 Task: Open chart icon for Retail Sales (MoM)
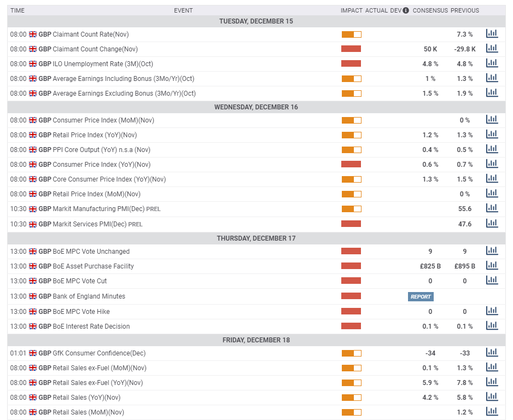(x=492, y=412)
